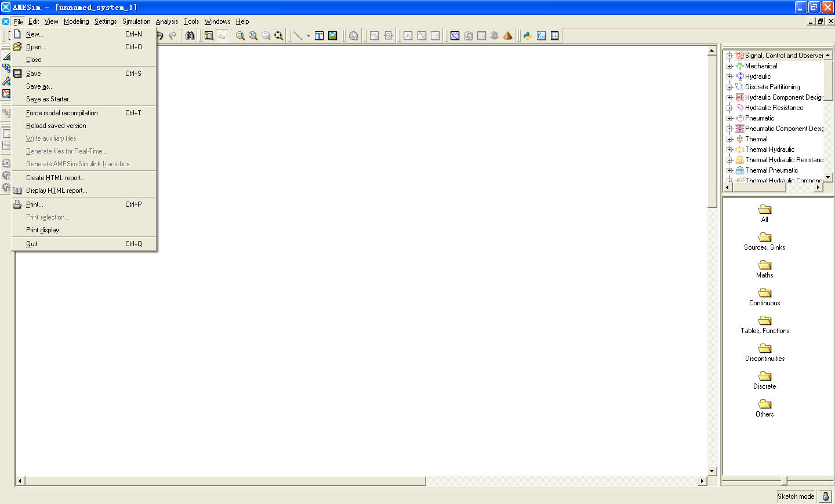Click canvas scroll-left arrow button
This screenshot has width=835, height=504.
point(20,481)
